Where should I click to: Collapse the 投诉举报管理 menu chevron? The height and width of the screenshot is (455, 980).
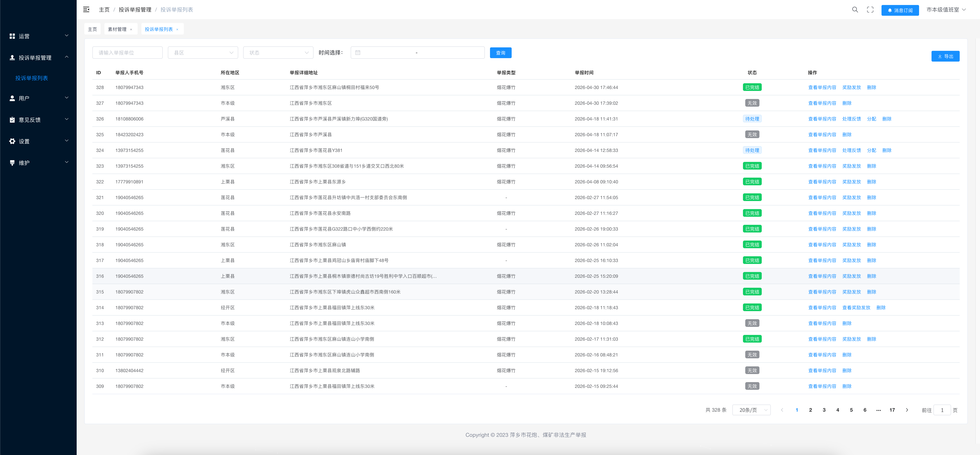pyautogui.click(x=66, y=57)
